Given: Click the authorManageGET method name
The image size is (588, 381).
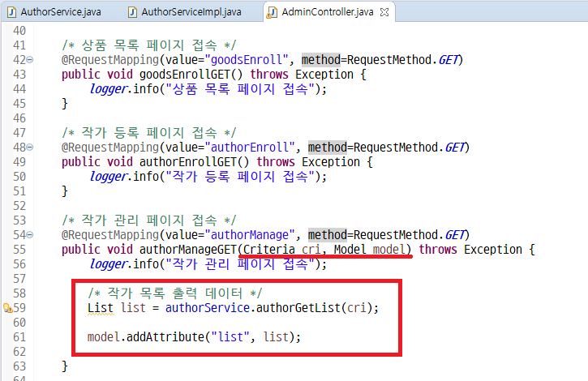Looking at the screenshot, I should pos(188,250).
